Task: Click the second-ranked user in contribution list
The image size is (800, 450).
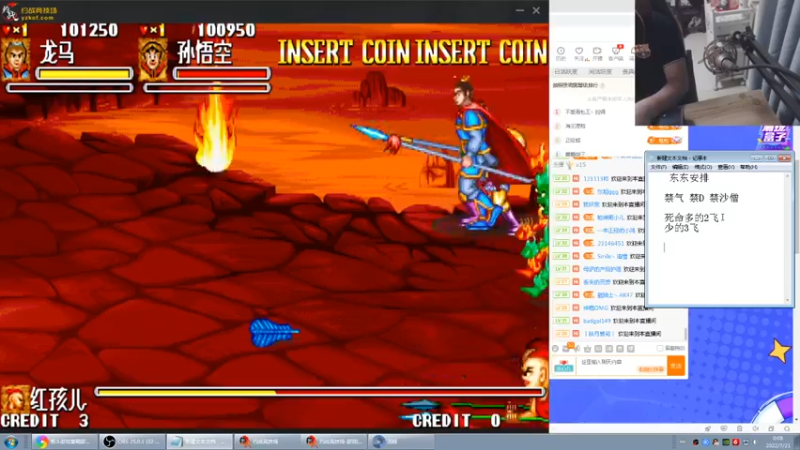Action: coord(576,126)
